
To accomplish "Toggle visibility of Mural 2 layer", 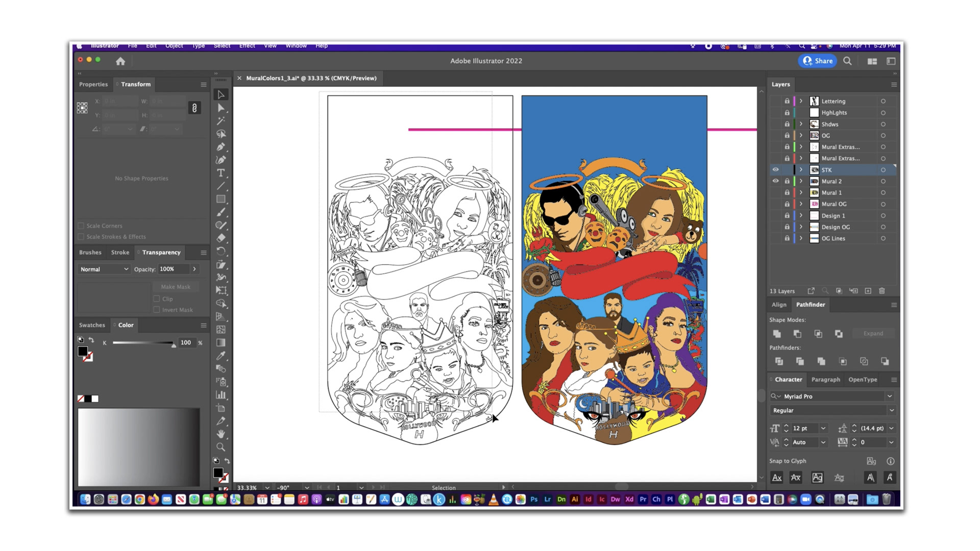I will [775, 181].
